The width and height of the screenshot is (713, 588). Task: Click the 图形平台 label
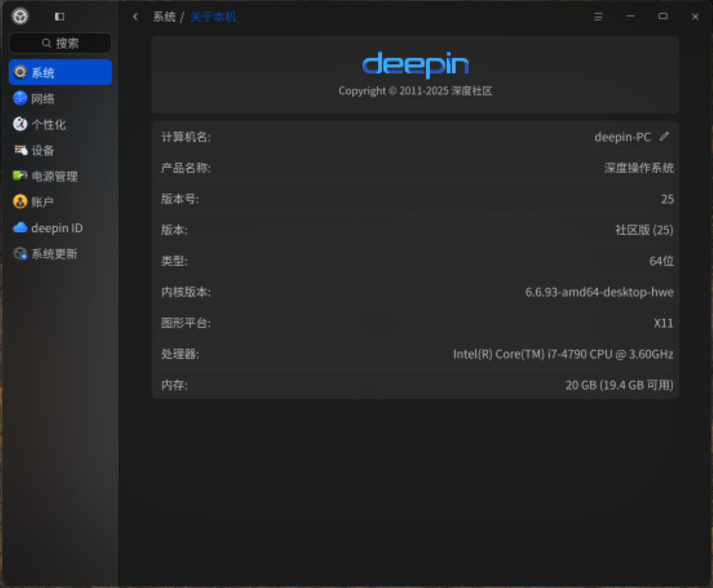pyautogui.click(x=186, y=323)
